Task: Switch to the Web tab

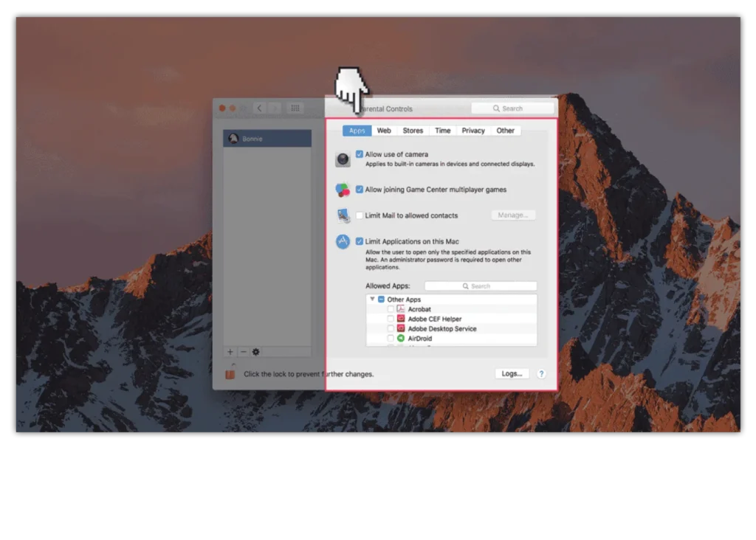Action: (384, 131)
